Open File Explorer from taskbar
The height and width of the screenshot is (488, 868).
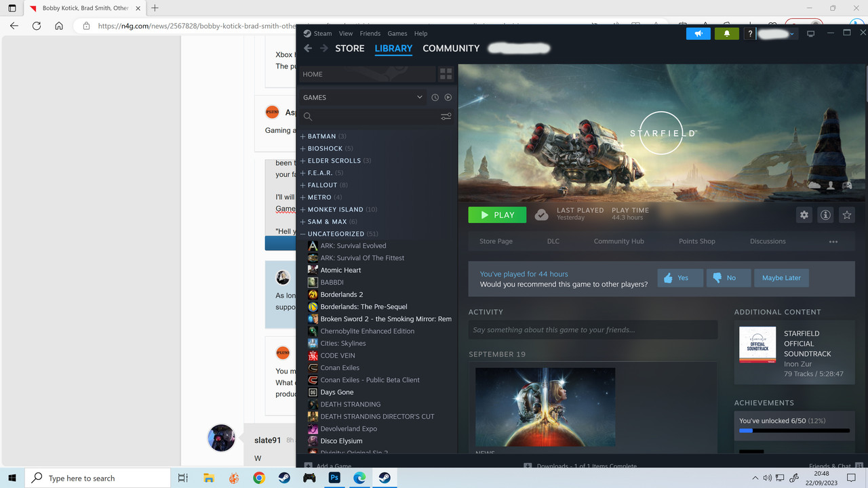pos(209,478)
